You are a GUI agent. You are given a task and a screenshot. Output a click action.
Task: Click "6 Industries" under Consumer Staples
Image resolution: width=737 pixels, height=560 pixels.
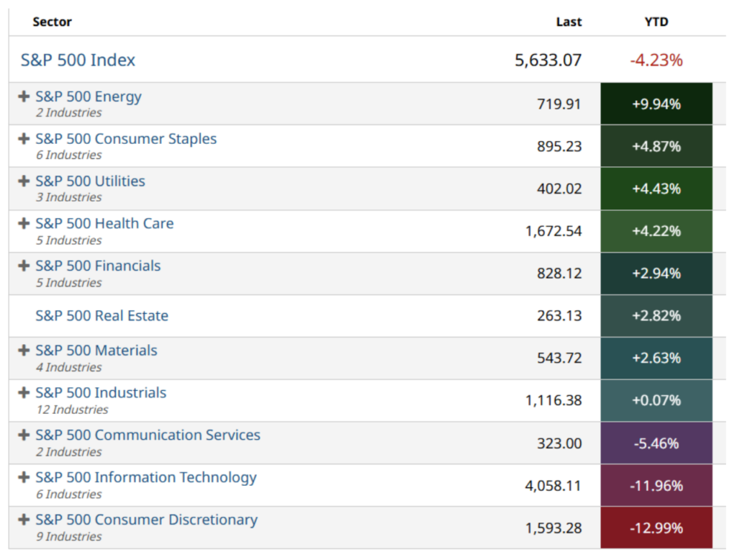[x=69, y=155]
